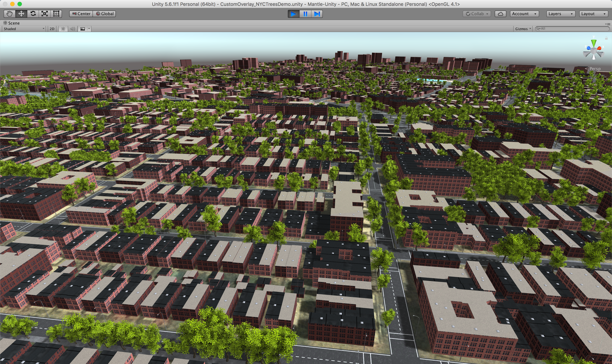Toggle scene lighting sun icon
612x364 pixels.
click(x=63, y=29)
